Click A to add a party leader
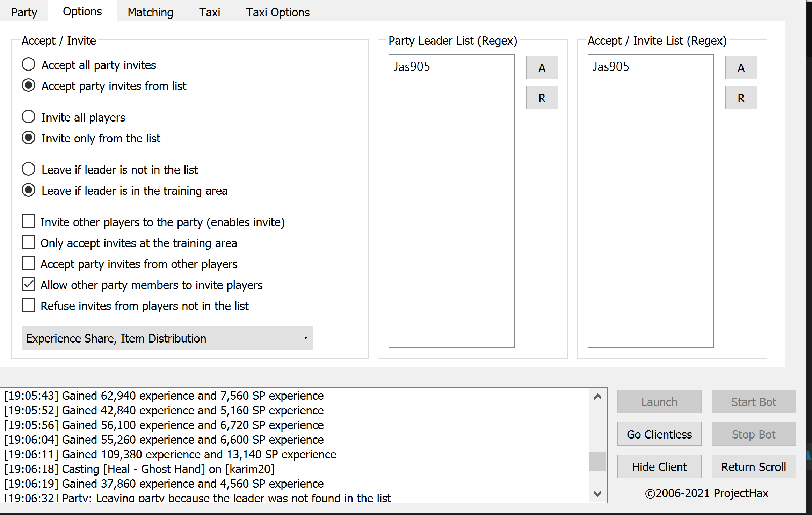Image resolution: width=812 pixels, height=515 pixels. (x=542, y=67)
